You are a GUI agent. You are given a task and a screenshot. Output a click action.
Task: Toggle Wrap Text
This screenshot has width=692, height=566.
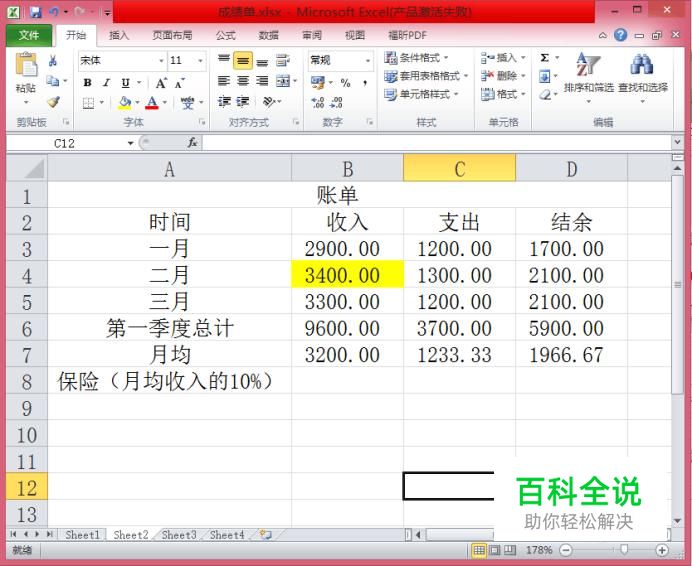click(282, 60)
